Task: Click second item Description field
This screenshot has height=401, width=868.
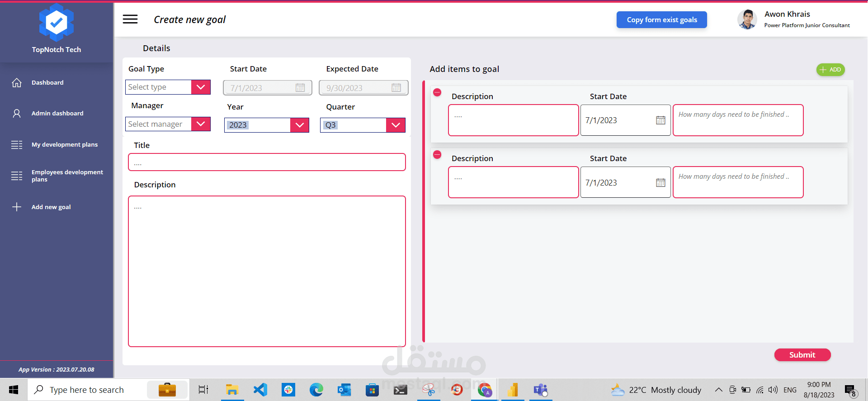Action: click(x=514, y=182)
